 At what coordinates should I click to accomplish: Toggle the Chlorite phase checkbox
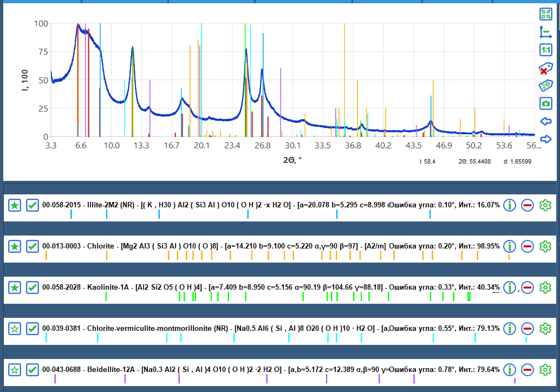(32, 246)
